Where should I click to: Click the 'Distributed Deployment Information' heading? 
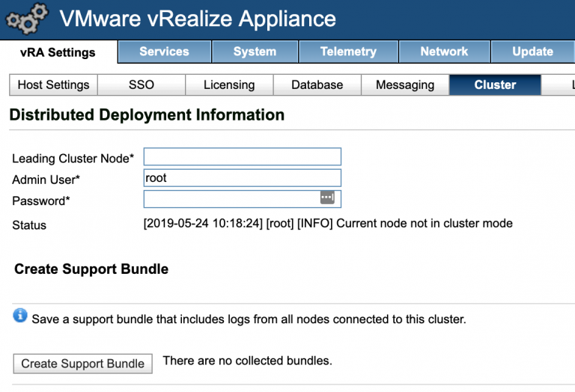[x=147, y=115]
